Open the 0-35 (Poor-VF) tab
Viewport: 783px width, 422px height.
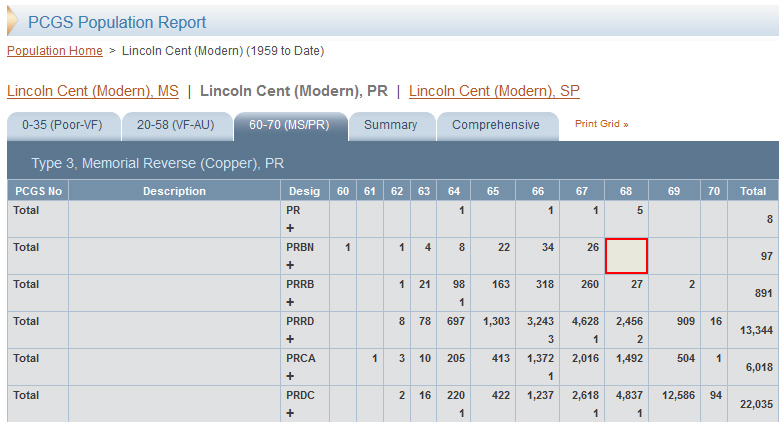[63, 126]
